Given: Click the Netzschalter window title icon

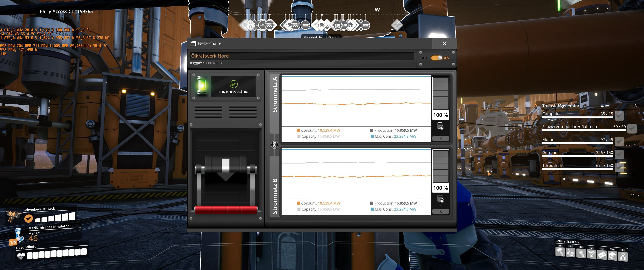Looking at the screenshot, I should 193,43.
